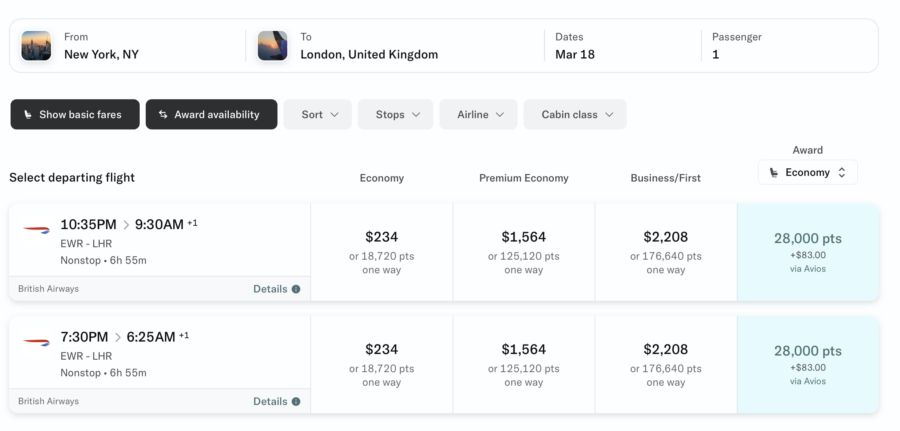Select $1,564 Premium Economy for 10:35PM flight
Image resolution: width=900 pixels, height=431 pixels.
[523, 252]
